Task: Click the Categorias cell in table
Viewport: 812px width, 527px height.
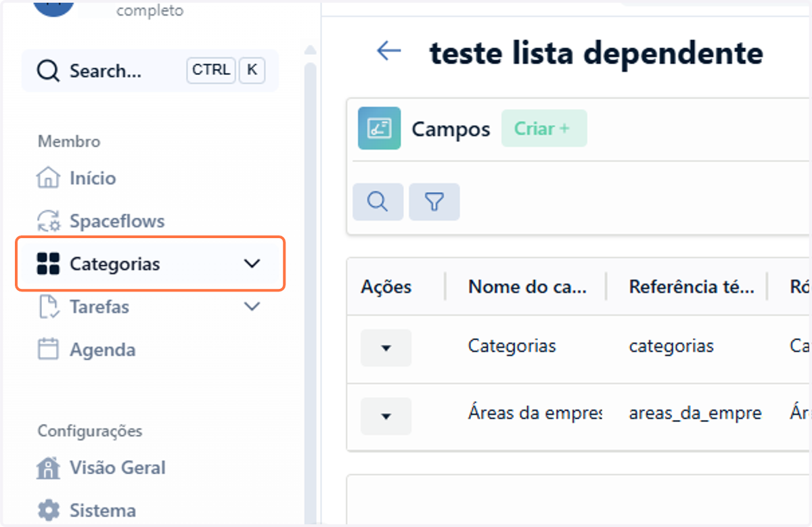Action: point(512,346)
